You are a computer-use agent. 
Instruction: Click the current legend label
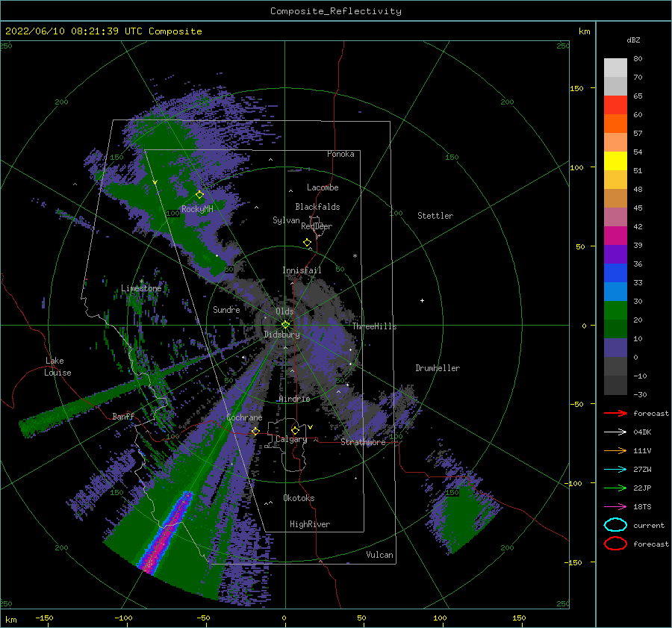tap(648, 525)
